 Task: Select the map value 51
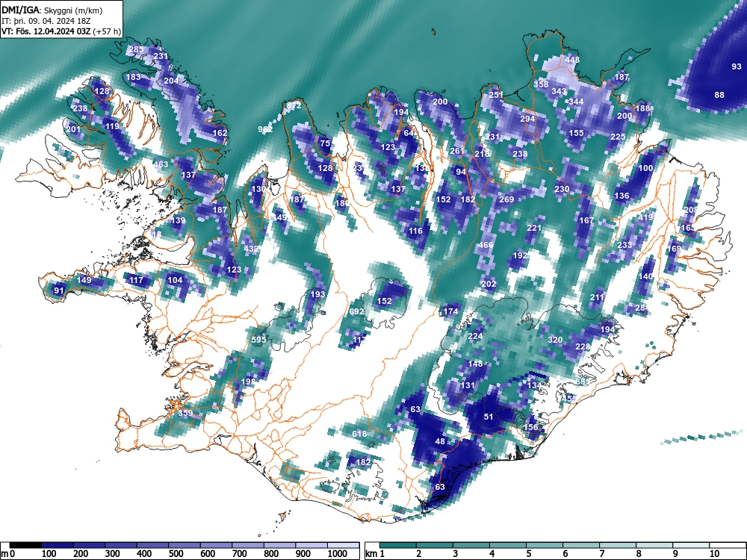coord(489,417)
